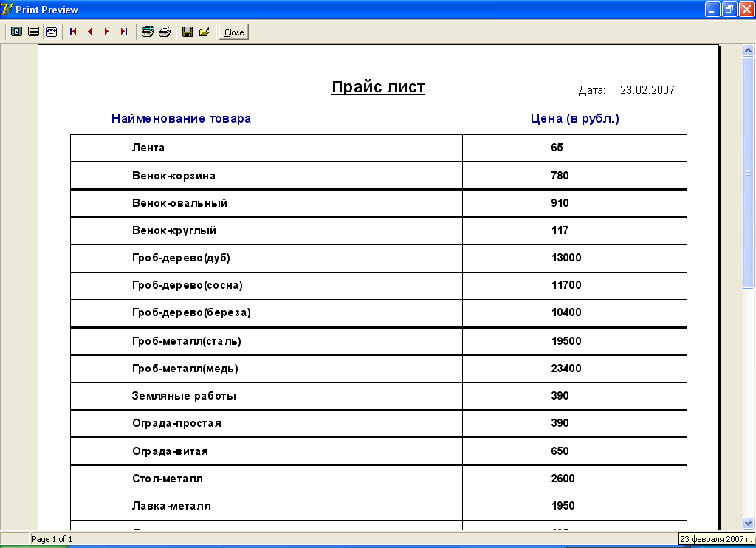Save the report to file

[188, 32]
